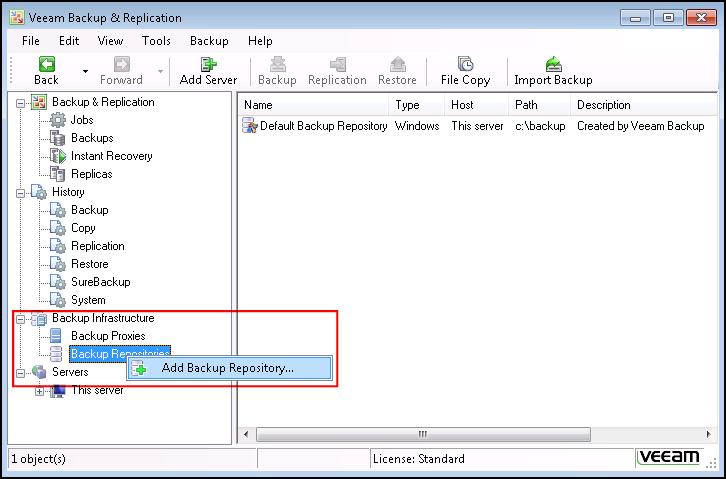Select the Instant Recovery tree label
726x479 pixels.
click(112, 156)
